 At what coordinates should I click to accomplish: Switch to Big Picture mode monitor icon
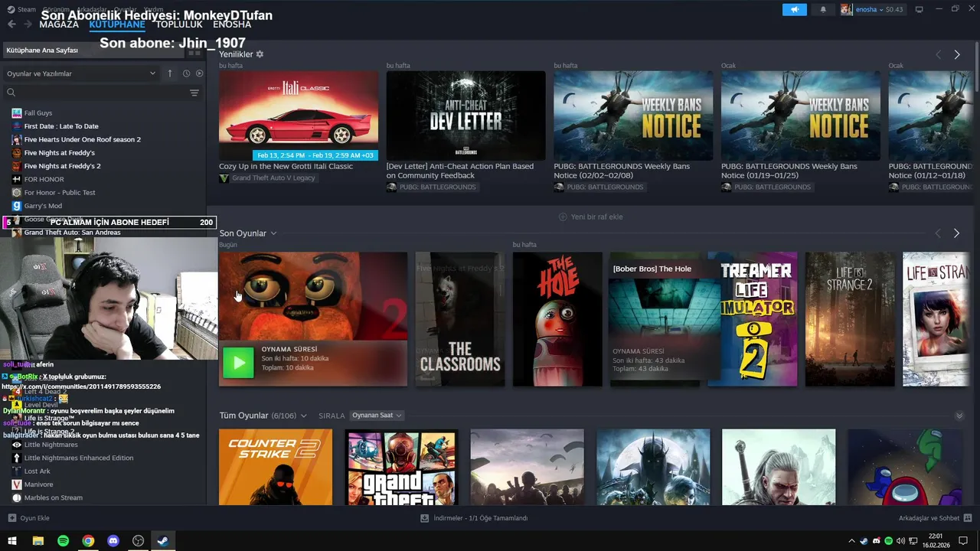pos(919,9)
